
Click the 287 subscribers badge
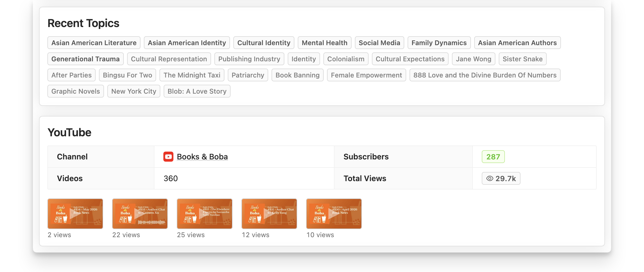tap(493, 157)
